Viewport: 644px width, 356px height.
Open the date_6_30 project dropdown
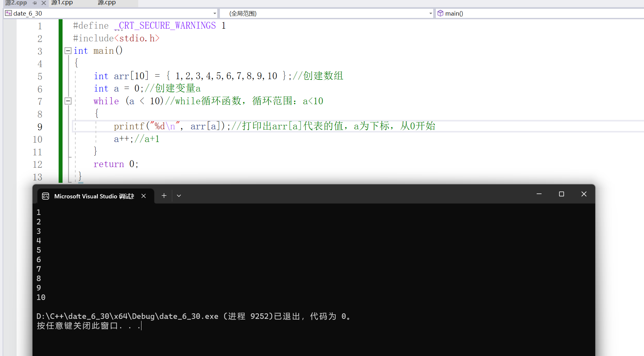pos(215,13)
